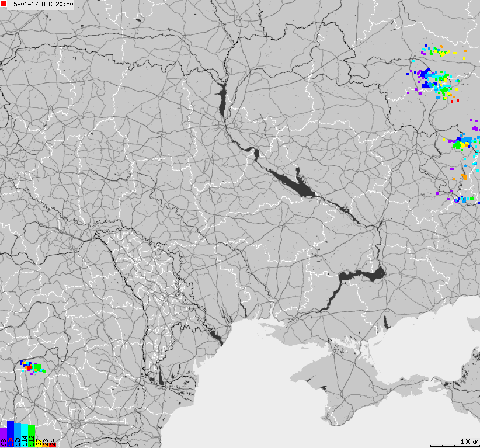Screen dimensions: 480x448
Task: Select the yellow legend bar labeled 37
Action: pyautogui.click(x=39, y=444)
